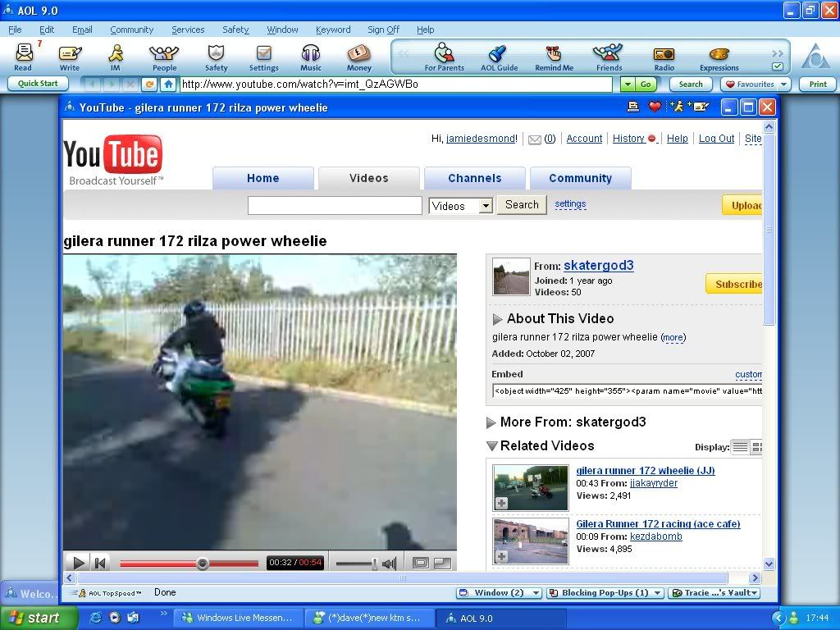This screenshot has height=630, width=840.
Task: Open the Friends toolbar icon
Action: 609,57
